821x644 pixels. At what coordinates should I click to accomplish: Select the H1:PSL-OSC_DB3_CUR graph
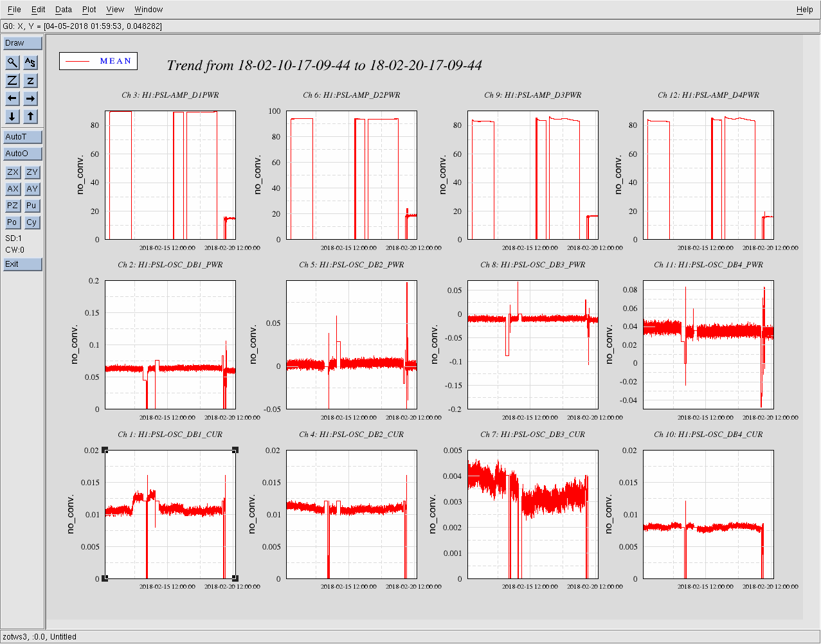(532, 514)
